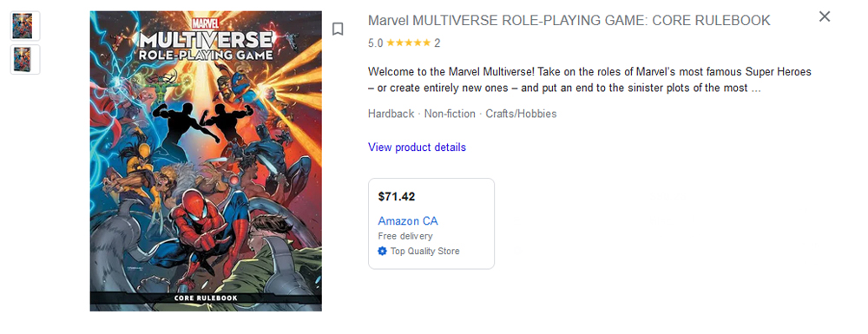Select the second cover thumbnail
This screenshot has width=868, height=334.
click(x=25, y=59)
